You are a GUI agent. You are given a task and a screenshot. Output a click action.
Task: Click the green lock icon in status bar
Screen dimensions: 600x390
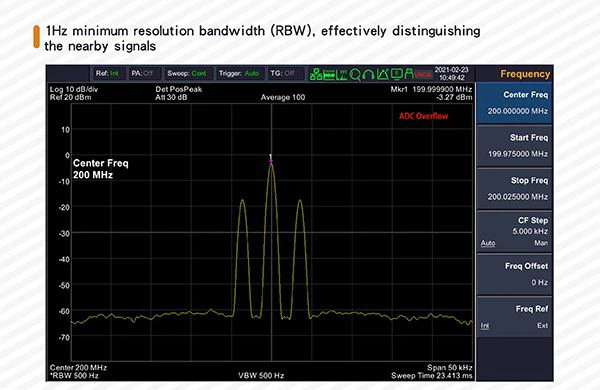409,74
